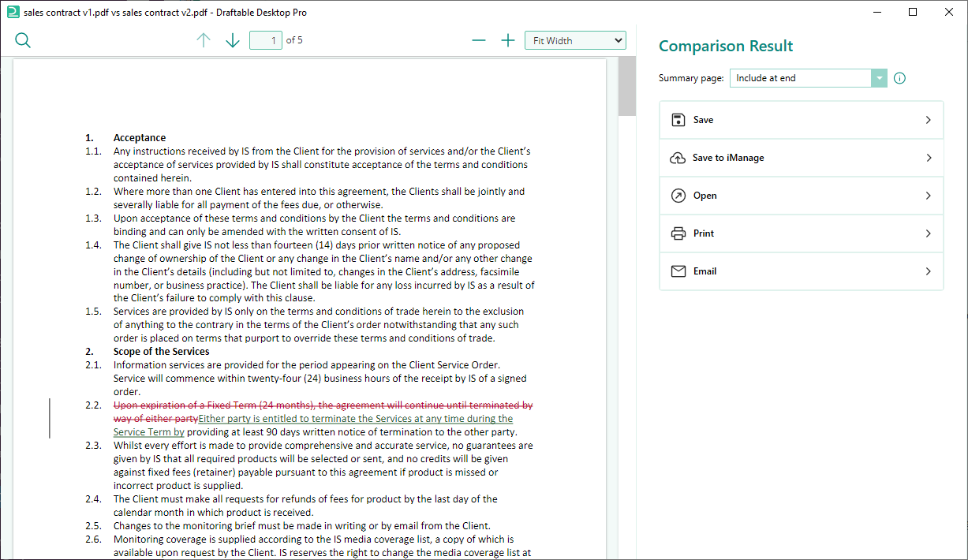Click the 'Scope of the Services' heading
This screenshot has width=968, height=560.
point(162,352)
